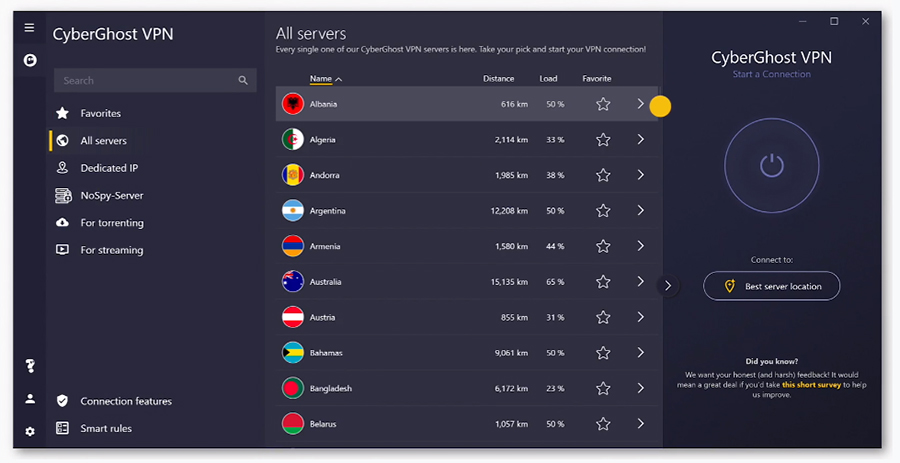Click the Australia flag icon
Viewport: 900px width, 463px height.
(293, 282)
